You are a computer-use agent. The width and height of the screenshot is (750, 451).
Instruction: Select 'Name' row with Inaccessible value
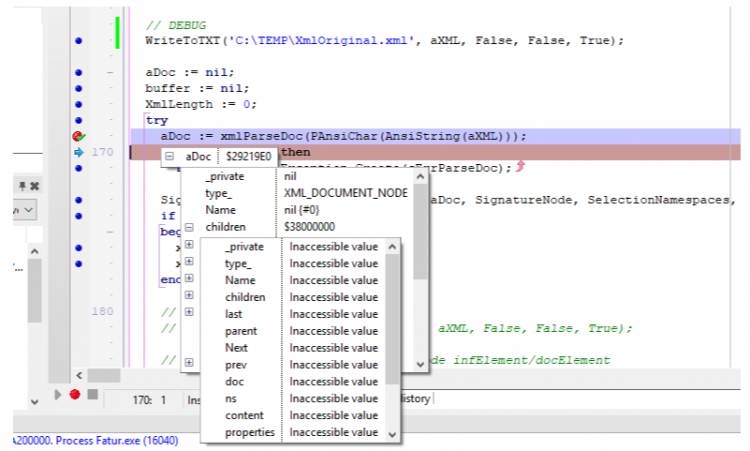[294, 280]
